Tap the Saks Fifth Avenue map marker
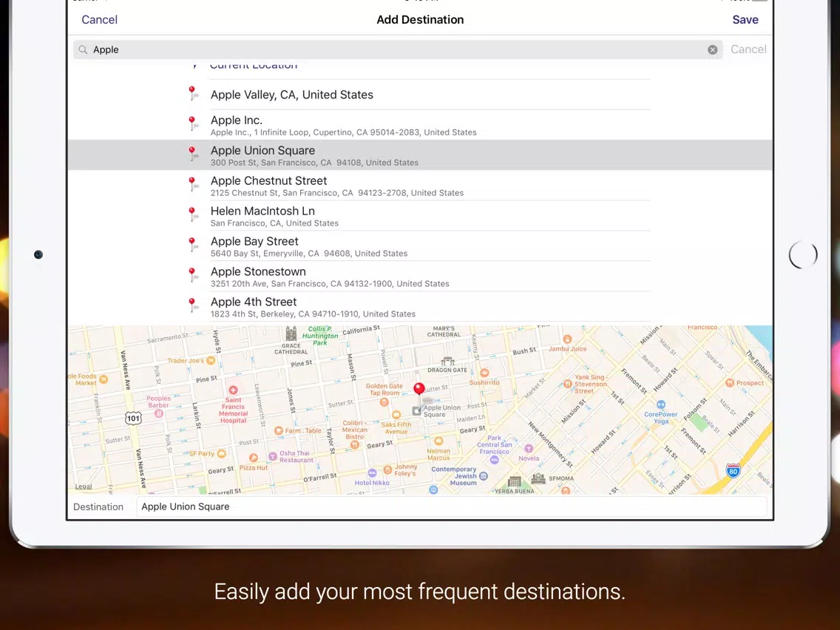This screenshot has width=840, height=630. (x=396, y=415)
